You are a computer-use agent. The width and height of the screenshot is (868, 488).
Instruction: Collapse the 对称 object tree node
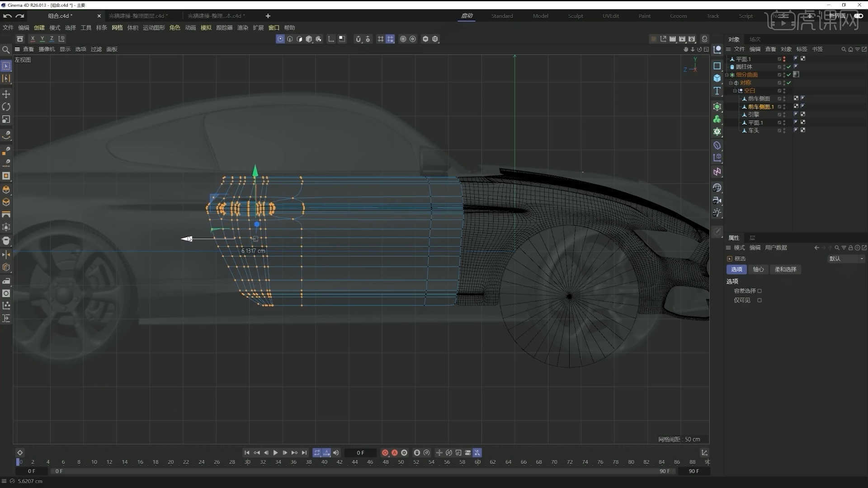click(x=731, y=83)
